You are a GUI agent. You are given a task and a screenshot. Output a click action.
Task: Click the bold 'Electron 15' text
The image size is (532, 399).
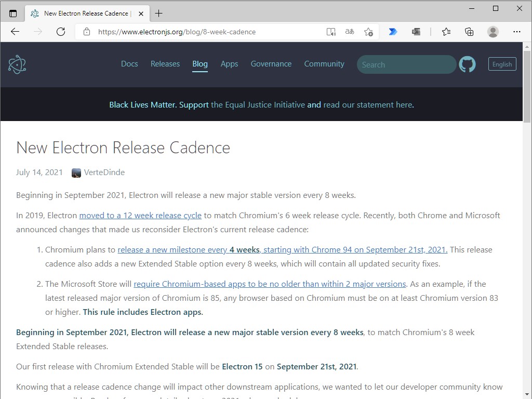(x=242, y=367)
